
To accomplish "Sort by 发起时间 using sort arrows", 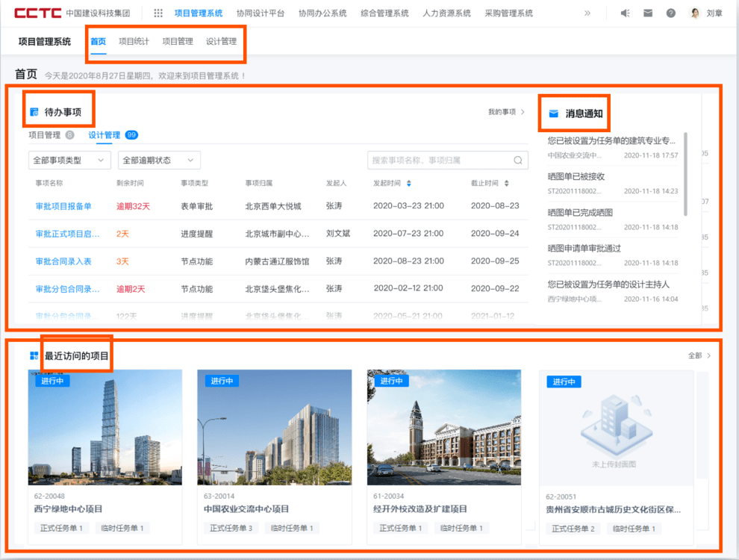I will point(408,184).
